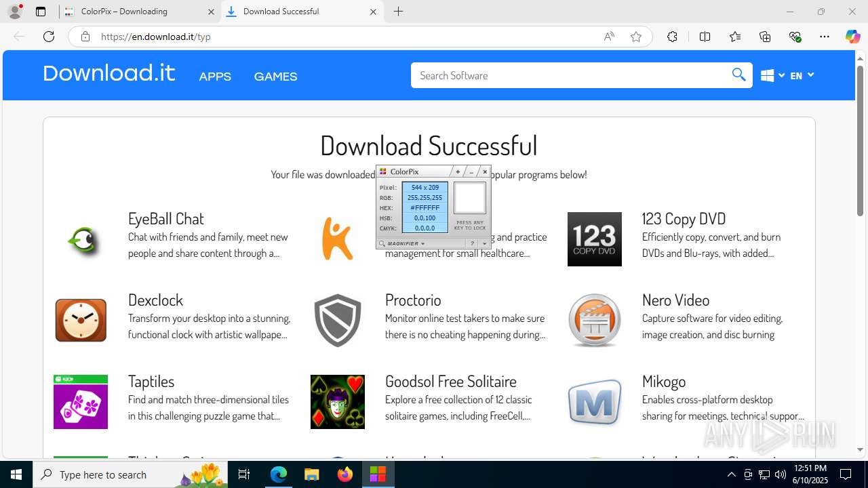Open the Goodsol Free Solitaire title link
This screenshot has width=868, height=488.
[451, 381]
